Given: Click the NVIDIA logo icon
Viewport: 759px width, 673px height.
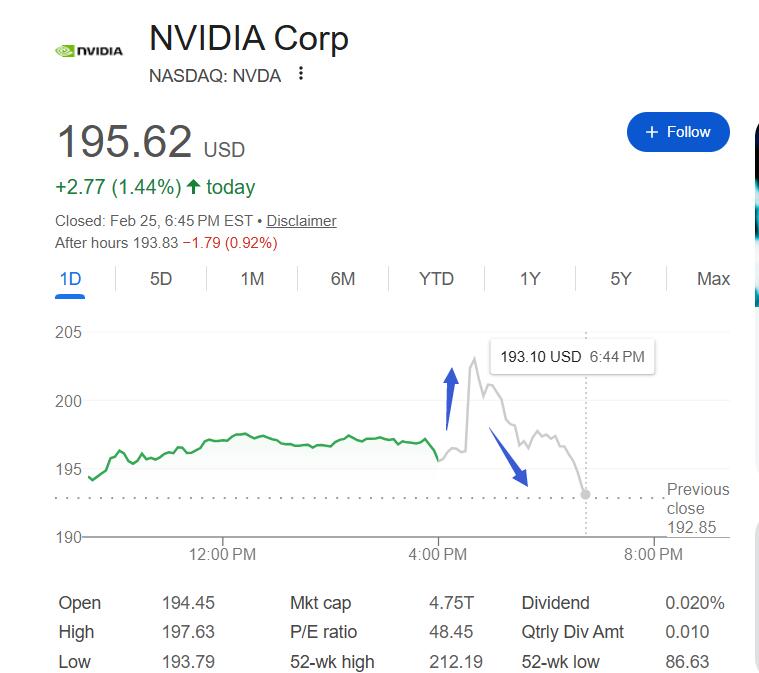Looking at the screenshot, I should click(x=89, y=50).
